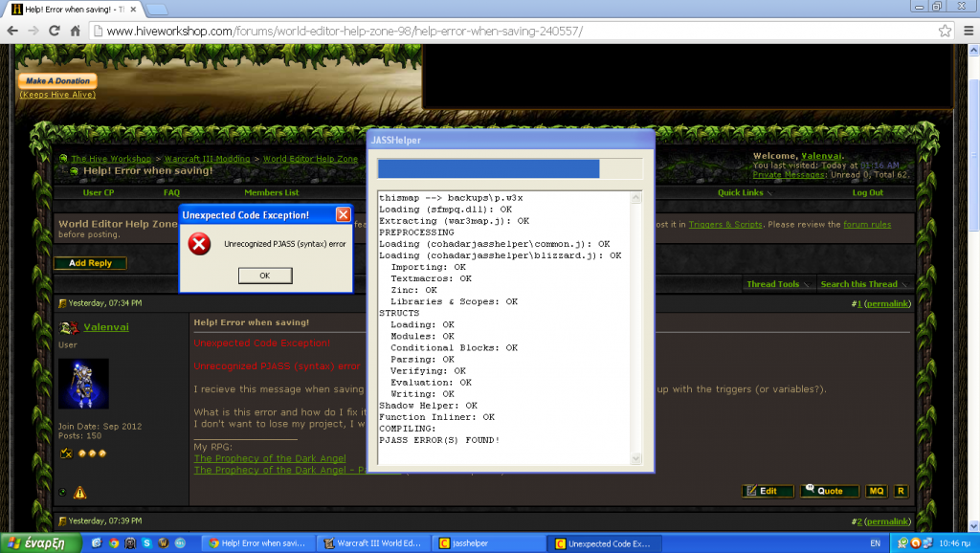Open World Editor Help Zone breadcrumb link
980x553 pixels.
click(310, 159)
